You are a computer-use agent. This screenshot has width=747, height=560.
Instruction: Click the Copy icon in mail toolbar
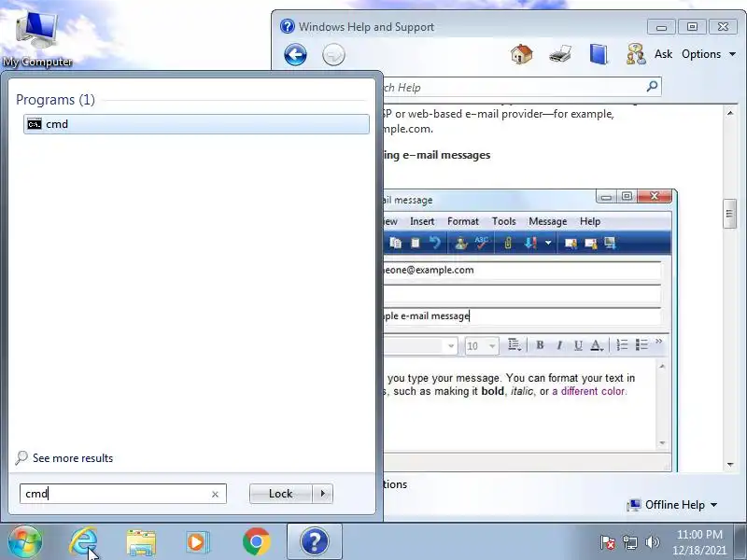click(395, 243)
